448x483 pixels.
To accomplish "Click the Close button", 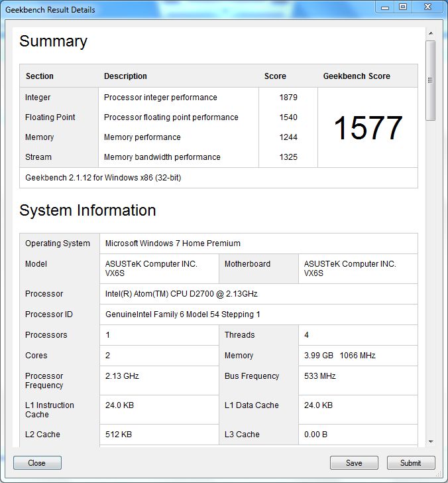I will [x=37, y=462].
